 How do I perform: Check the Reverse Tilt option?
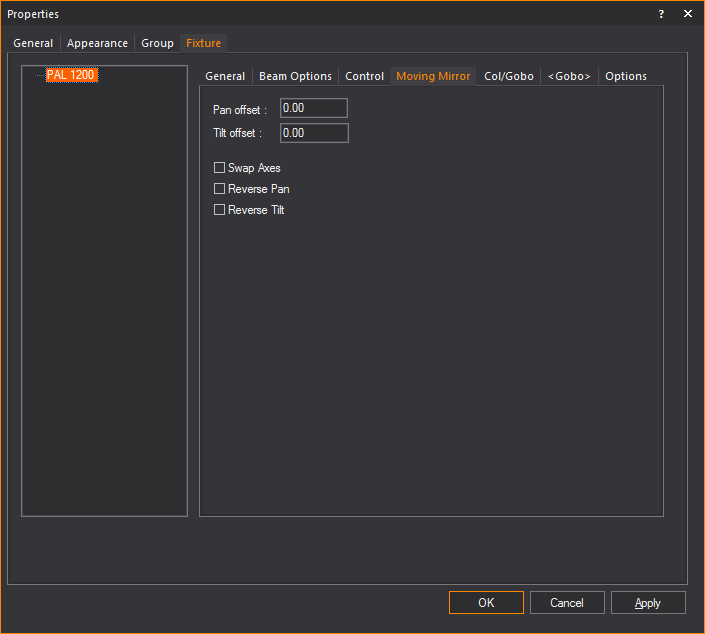(220, 210)
